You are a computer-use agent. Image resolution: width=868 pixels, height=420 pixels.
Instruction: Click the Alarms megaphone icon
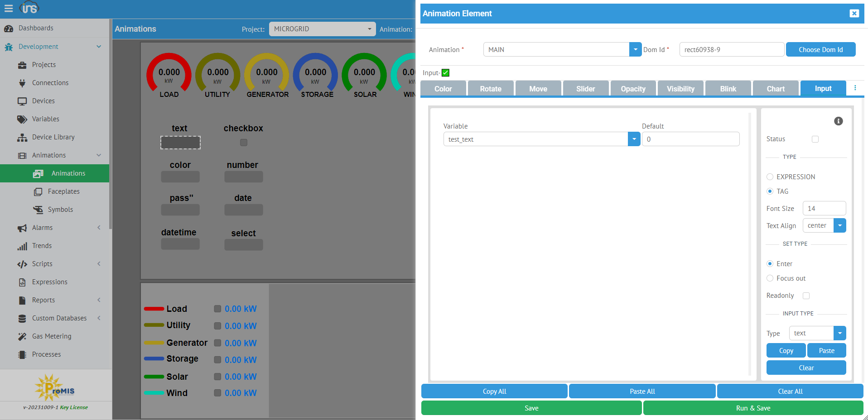[22, 228]
